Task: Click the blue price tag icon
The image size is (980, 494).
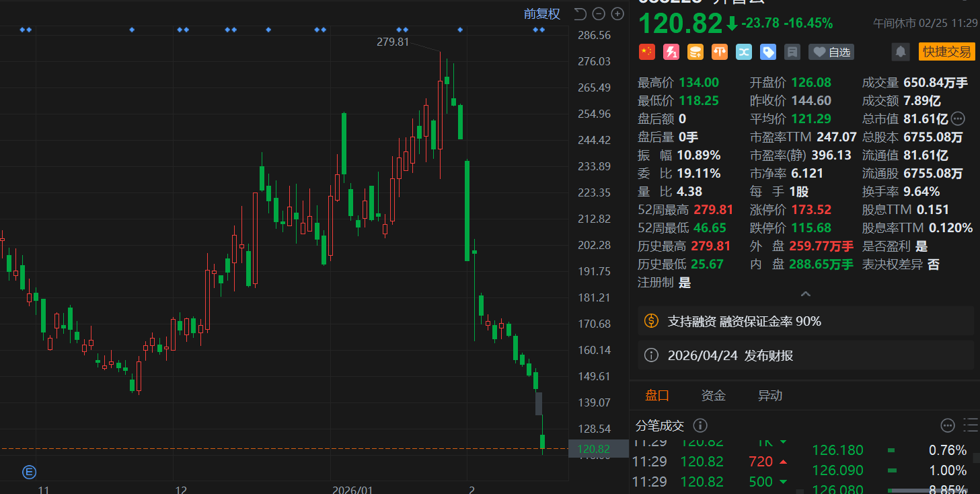Action: (x=768, y=52)
